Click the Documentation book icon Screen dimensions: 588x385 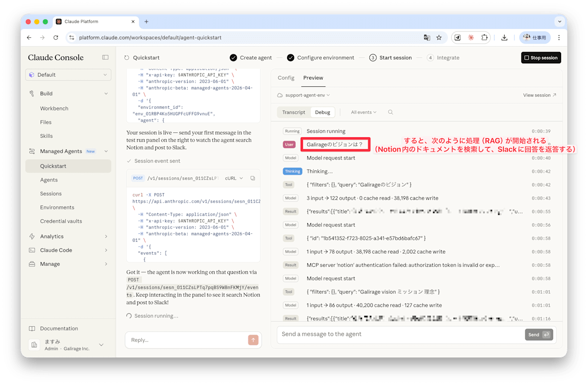point(32,329)
